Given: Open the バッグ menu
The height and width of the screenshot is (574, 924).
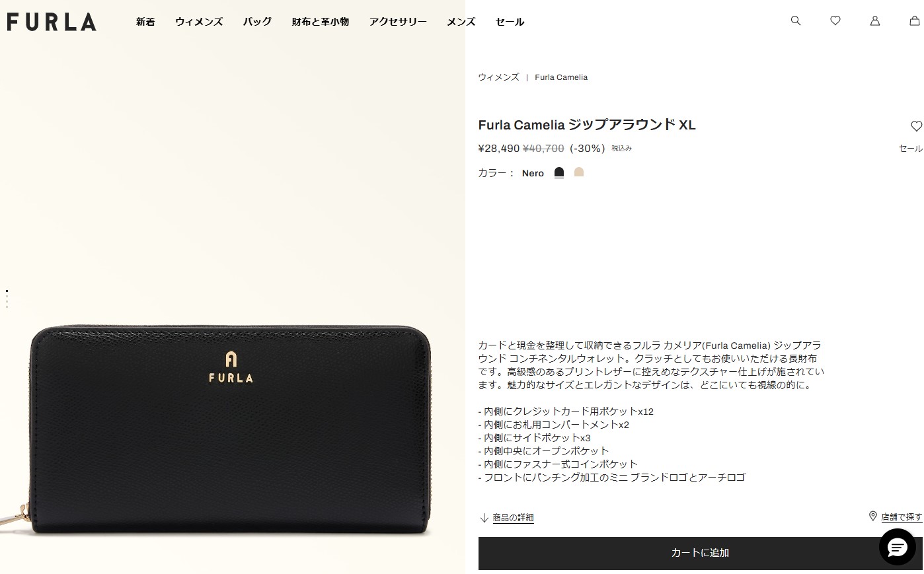Looking at the screenshot, I should pos(257,22).
